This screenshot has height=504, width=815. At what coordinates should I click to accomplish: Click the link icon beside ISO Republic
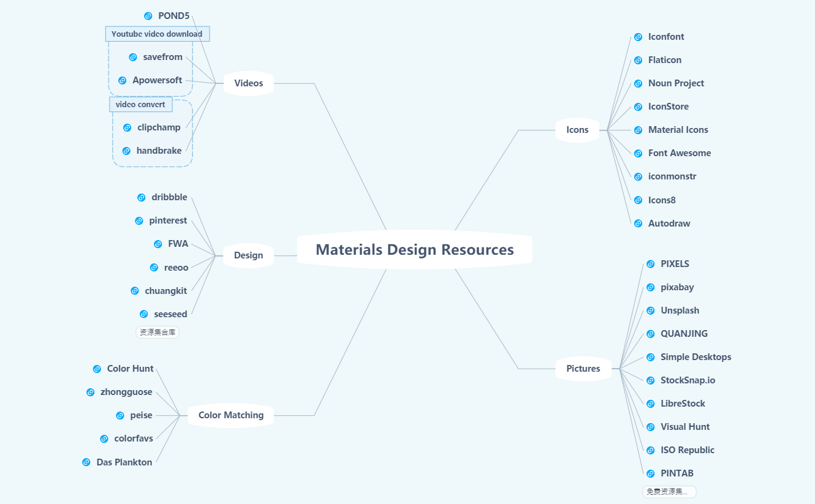point(651,450)
